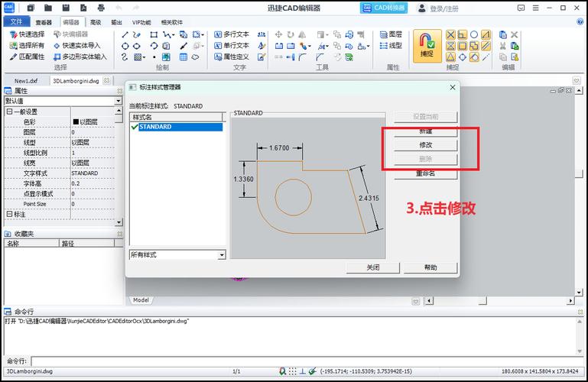Select the Rotate tool in Tools group
The height and width of the screenshot is (382, 588).
[x=291, y=35]
